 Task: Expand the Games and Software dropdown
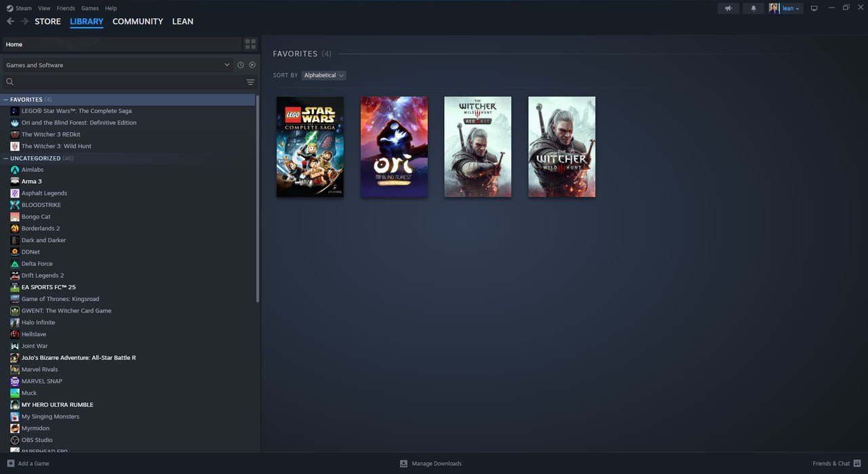tap(117, 65)
